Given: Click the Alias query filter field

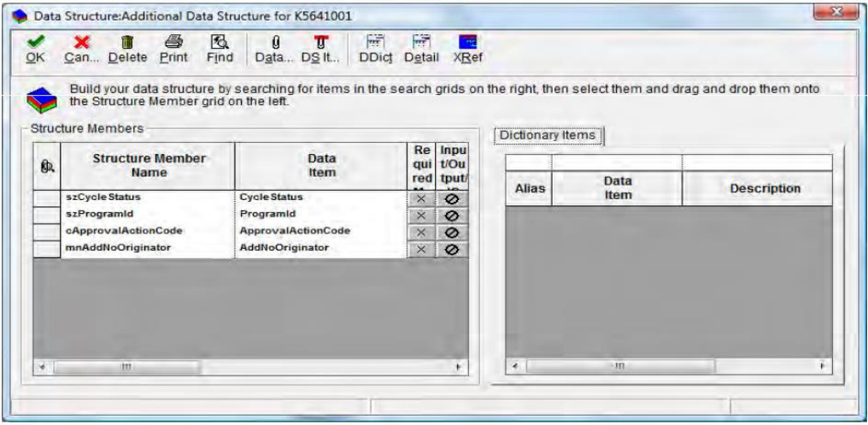Looking at the screenshot, I should 528,162.
